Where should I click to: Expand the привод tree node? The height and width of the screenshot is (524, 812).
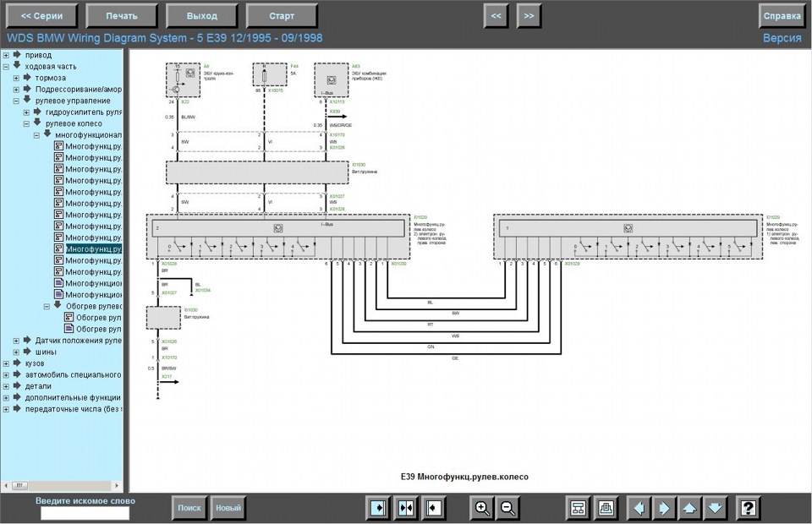[x=6, y=55]
